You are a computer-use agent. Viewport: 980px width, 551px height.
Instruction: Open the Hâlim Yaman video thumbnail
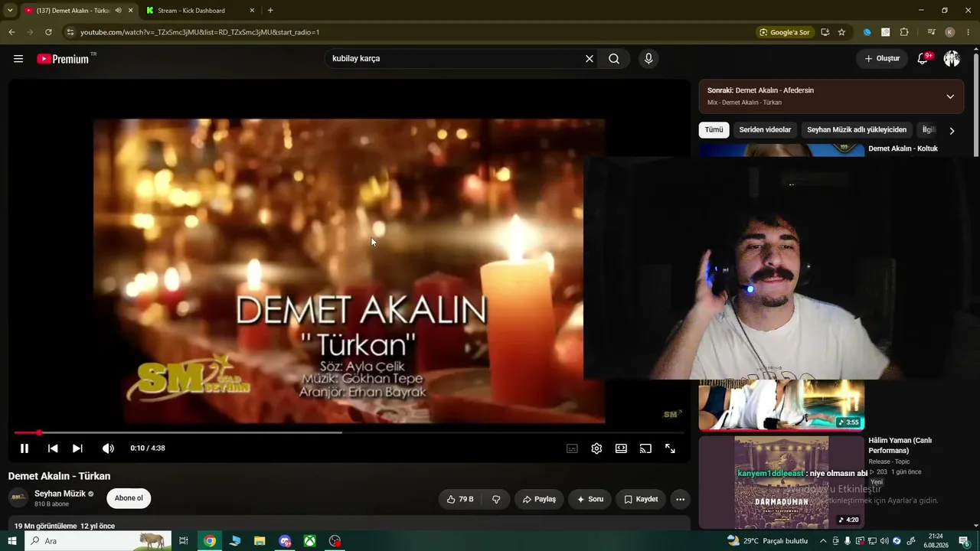782,482
